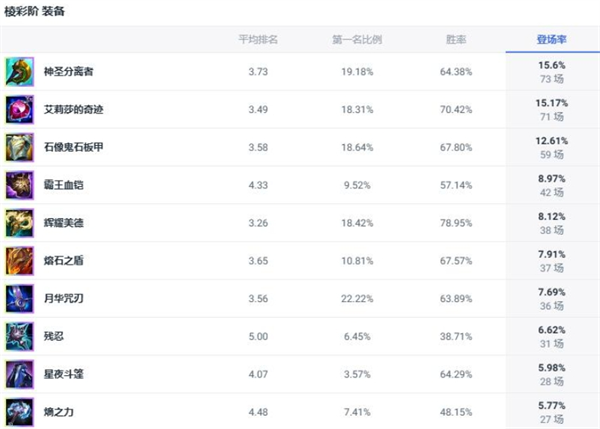
Task: Sort table by 胜率 column
Action: tap(455, 40)
